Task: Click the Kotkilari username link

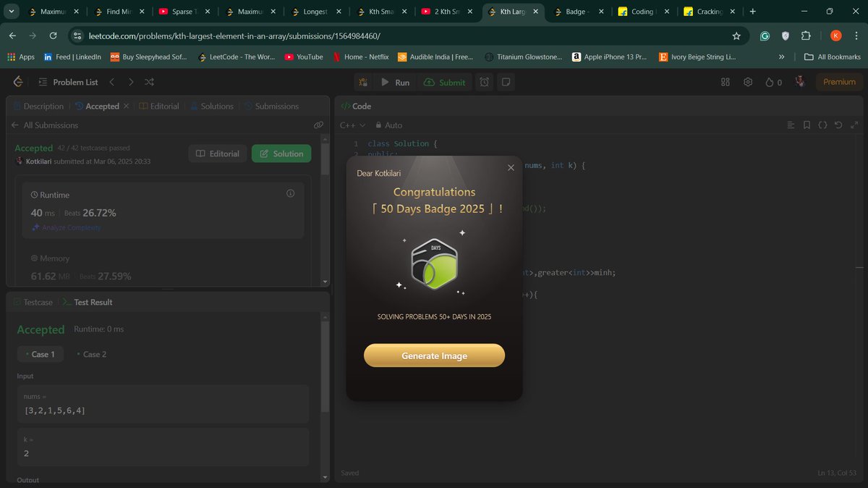Action: pos(38,161)
